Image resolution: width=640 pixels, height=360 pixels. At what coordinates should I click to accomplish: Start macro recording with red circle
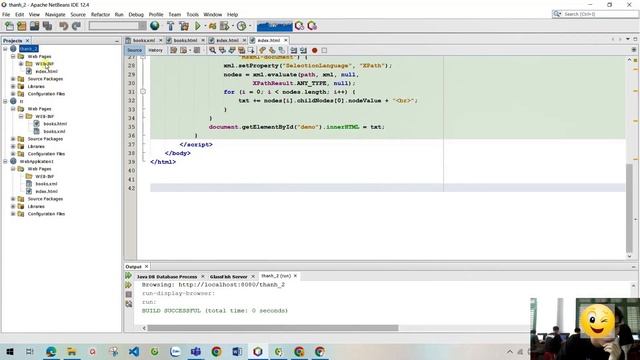[315, 50]
